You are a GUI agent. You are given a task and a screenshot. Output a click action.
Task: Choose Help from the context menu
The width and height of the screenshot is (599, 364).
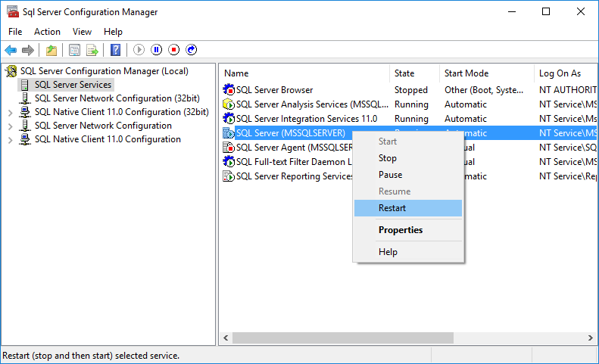coord(408,252)
